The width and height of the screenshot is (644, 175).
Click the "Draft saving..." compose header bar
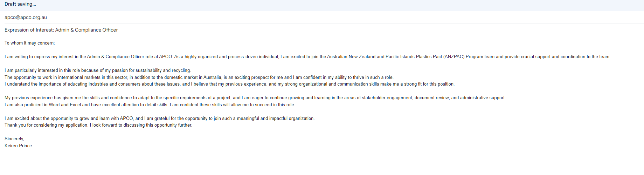point(322,5)
